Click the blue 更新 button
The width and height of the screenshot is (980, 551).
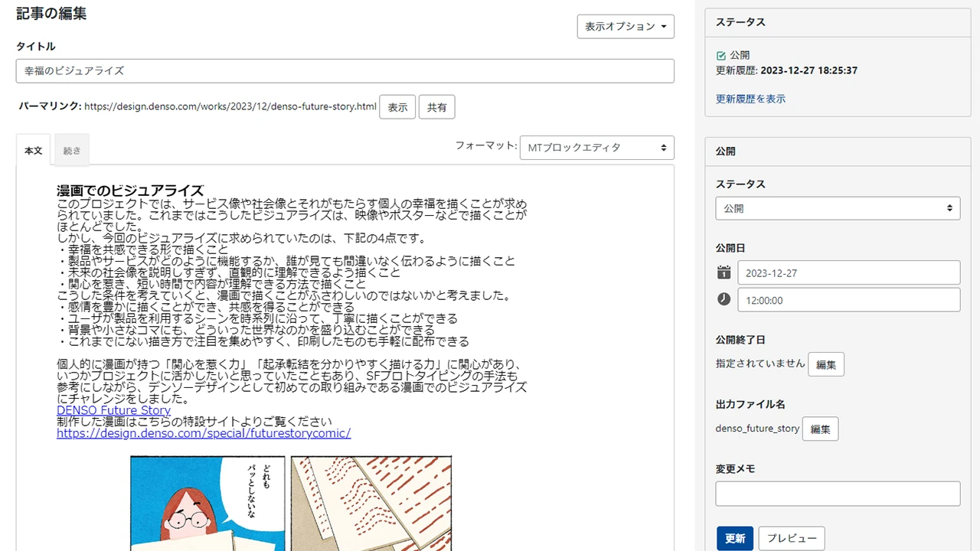735,538
